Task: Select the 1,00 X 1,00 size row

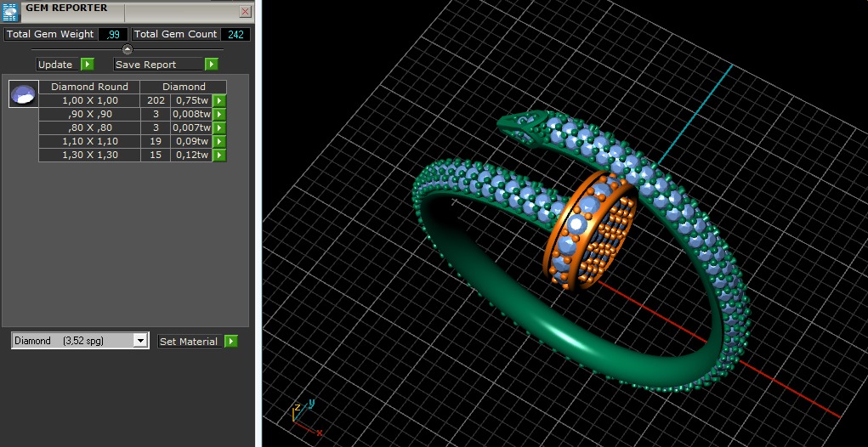Action: point(89,100)
